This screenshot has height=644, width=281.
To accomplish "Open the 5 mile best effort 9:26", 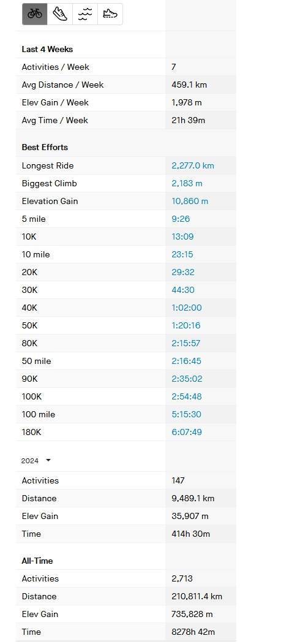I will pos(181,219).
